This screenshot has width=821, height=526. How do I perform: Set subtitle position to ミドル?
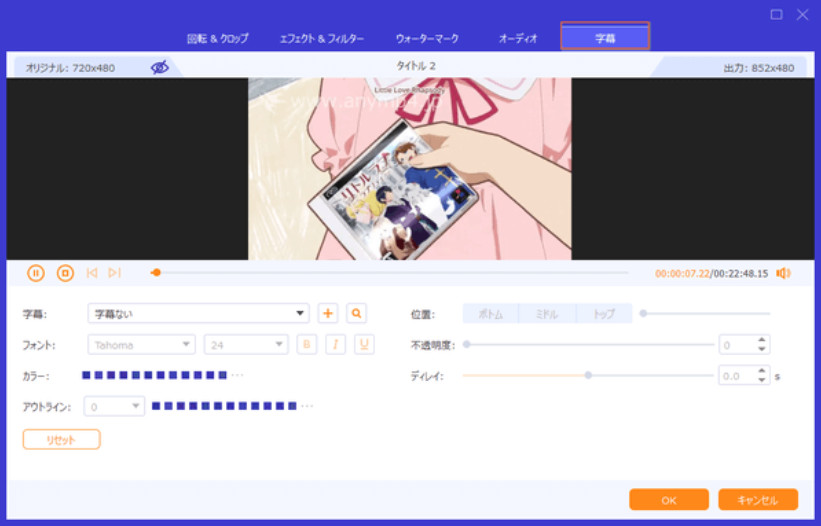(547, 314)
